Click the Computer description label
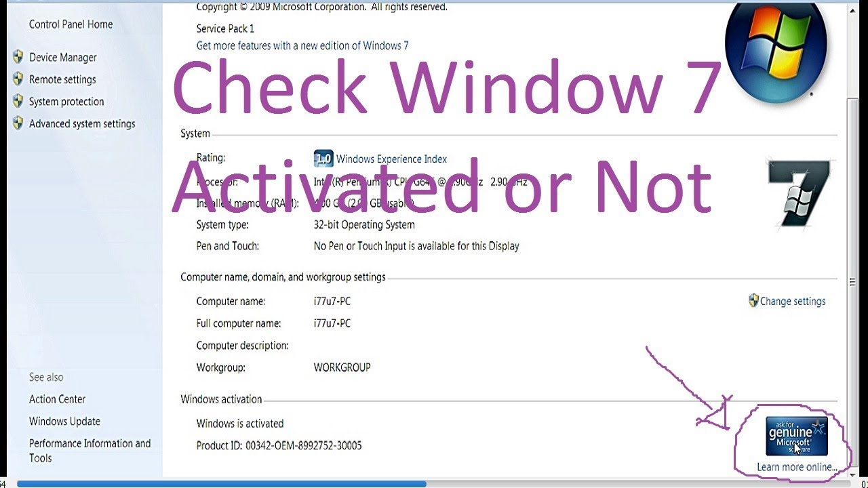 point(242,346)
